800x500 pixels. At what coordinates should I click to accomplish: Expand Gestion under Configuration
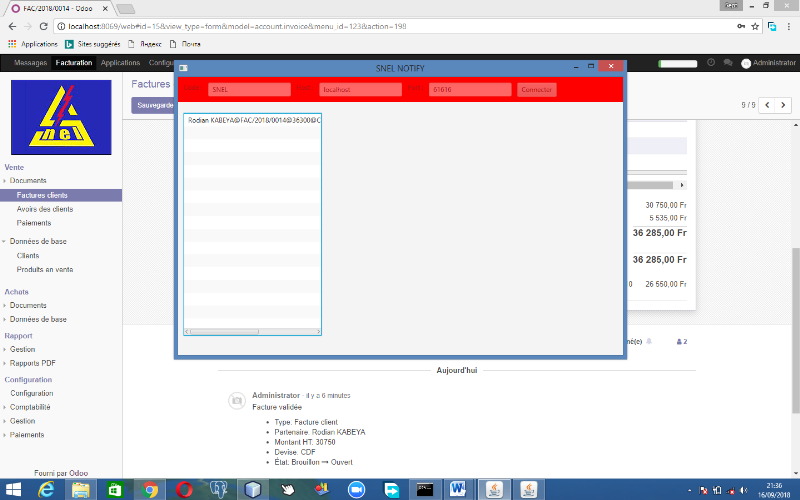coord(22,421)
